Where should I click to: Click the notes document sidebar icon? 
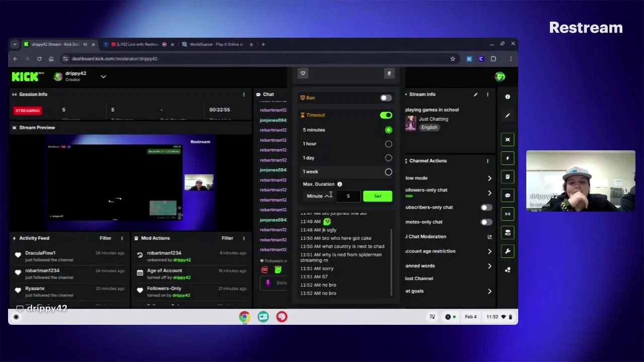tap(508, 177)
